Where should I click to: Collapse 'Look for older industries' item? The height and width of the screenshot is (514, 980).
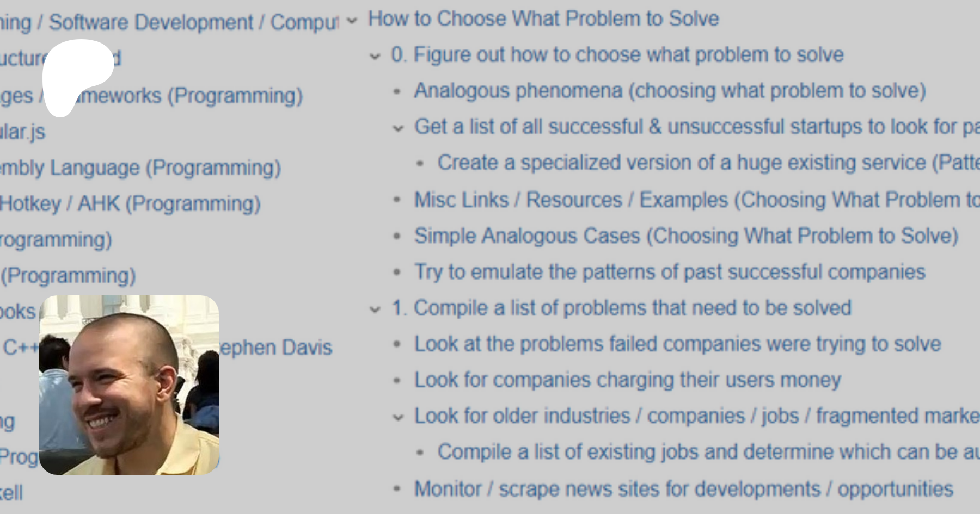(x=399, y=417)
